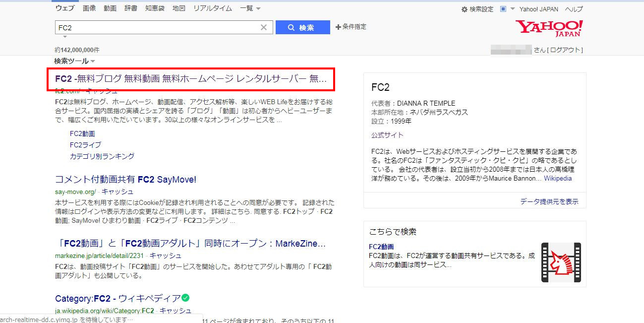Show suggestions via arrow below the search box

[x=65, y=36]
